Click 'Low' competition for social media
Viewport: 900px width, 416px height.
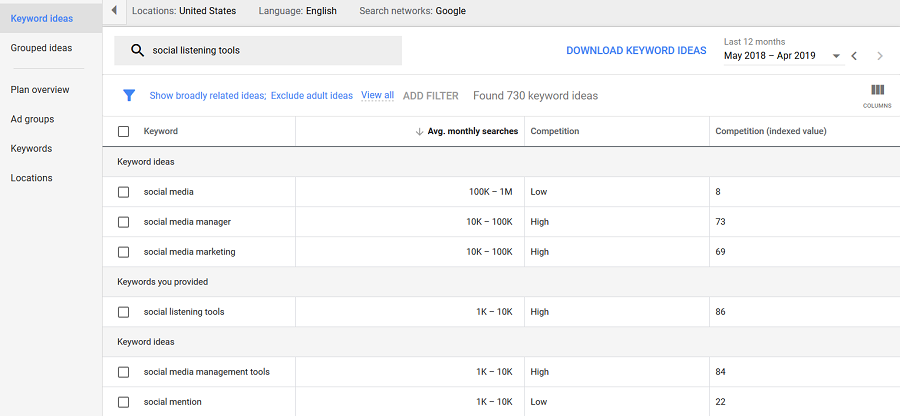tap(538, 192)
